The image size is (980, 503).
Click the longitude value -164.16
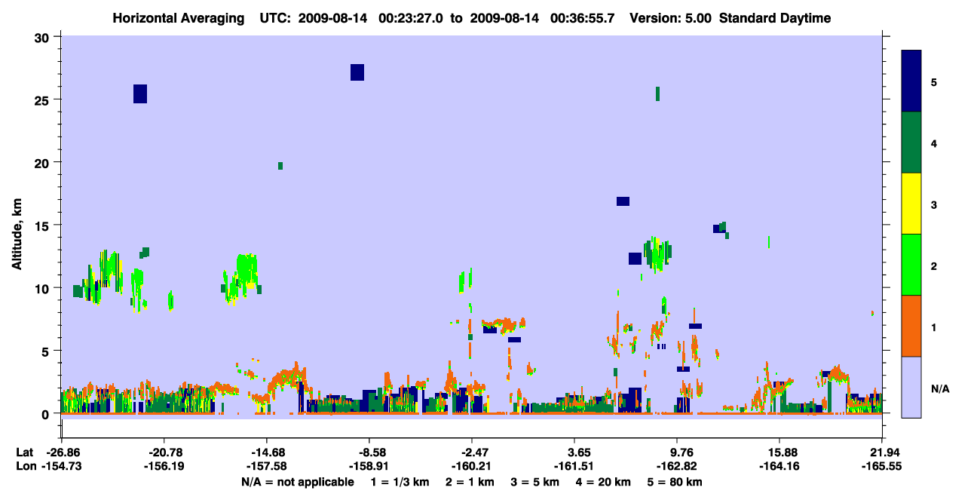coord(779,467)
